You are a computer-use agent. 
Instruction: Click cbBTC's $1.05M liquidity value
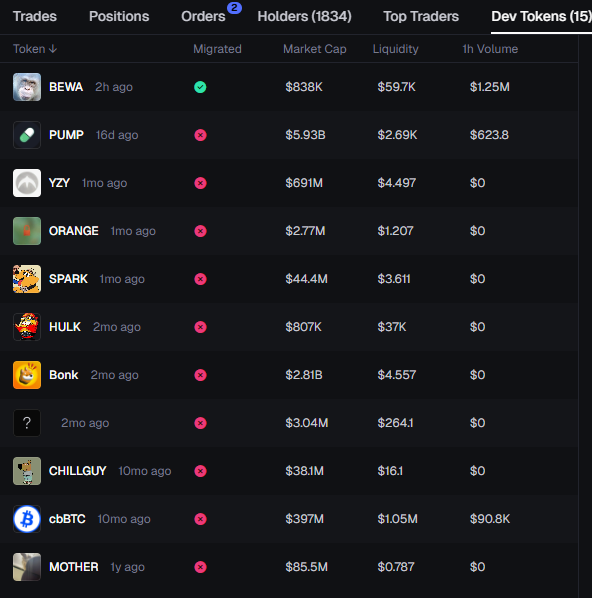pyautogui.click(x=397, y=519)
